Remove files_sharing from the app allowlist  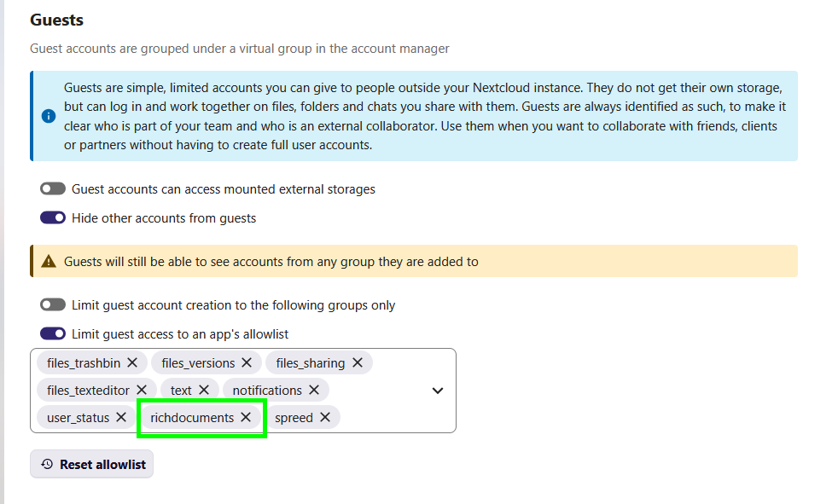357,362
